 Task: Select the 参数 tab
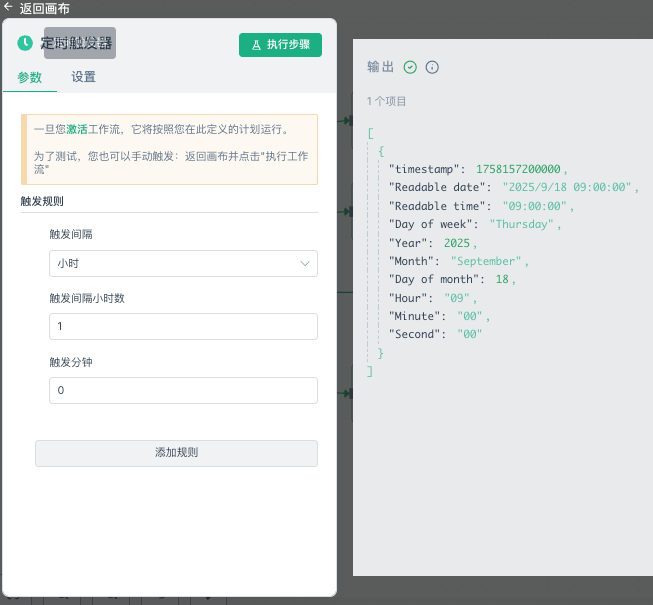30,77
